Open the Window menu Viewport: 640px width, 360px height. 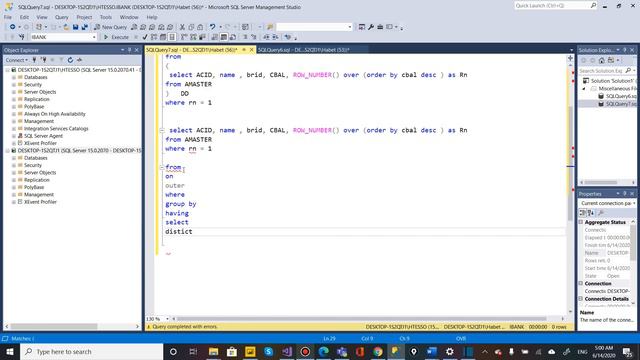[x=129, y=17]
